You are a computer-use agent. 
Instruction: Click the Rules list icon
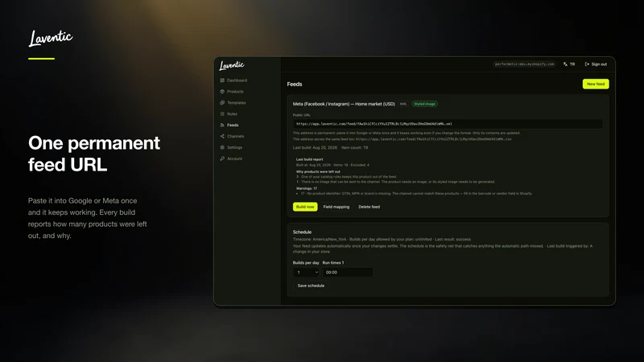222,113
